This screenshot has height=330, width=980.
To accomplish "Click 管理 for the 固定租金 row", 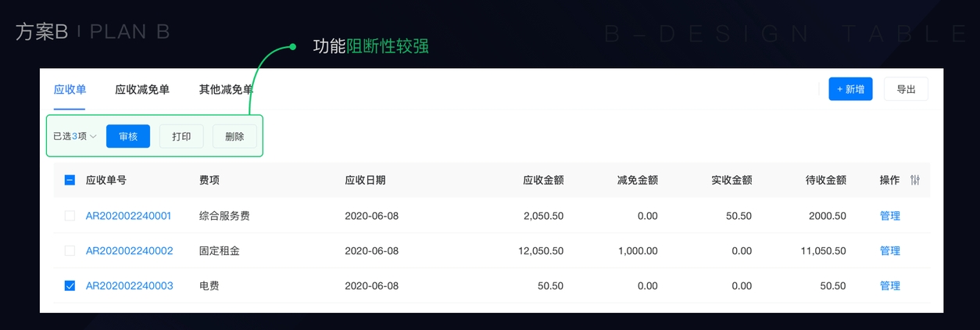I will 889,251.
